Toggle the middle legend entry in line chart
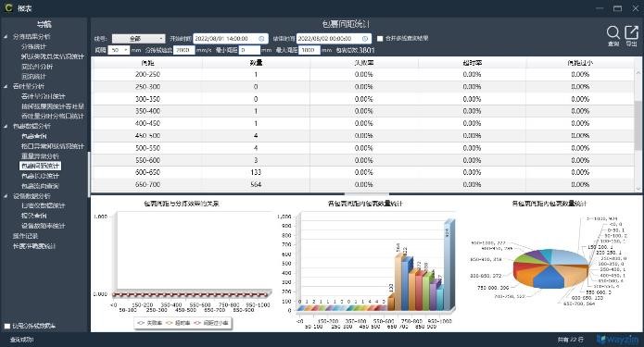This screenshot has width=644, height=347. 177,323
